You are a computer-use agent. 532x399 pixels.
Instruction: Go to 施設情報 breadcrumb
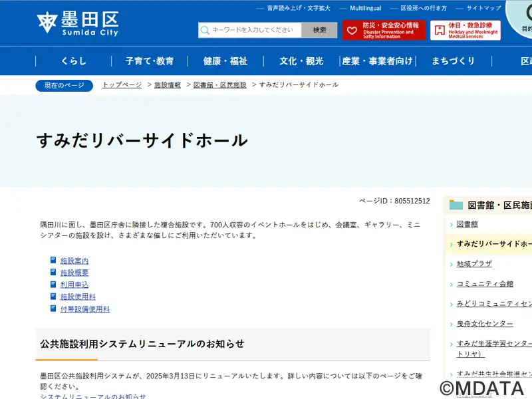(x=168, y=85)
